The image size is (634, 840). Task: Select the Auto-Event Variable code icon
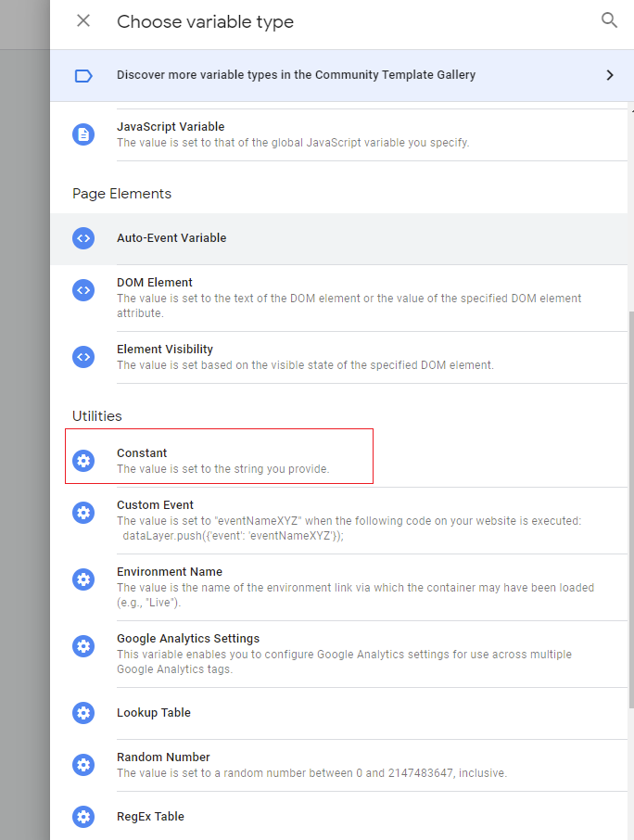click(83, 238)
